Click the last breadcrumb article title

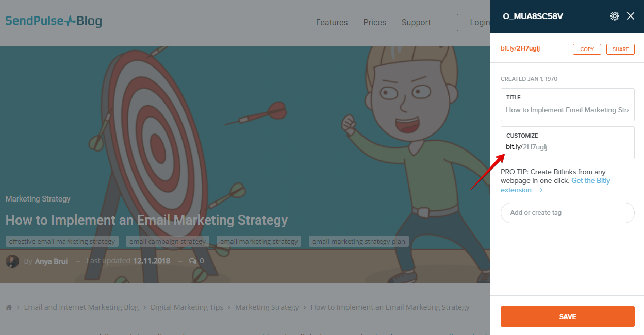[x=390, y=307]
